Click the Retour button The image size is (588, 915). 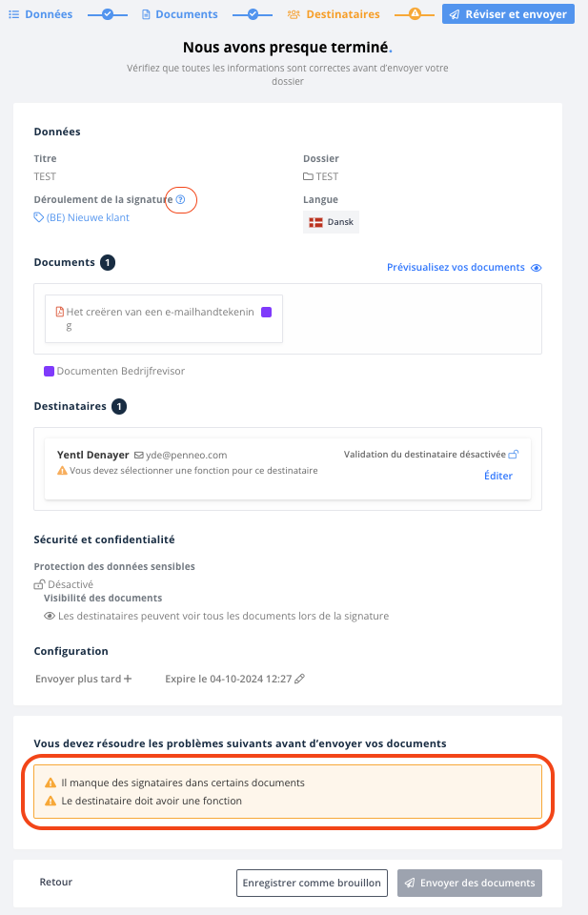pos(56,882)
